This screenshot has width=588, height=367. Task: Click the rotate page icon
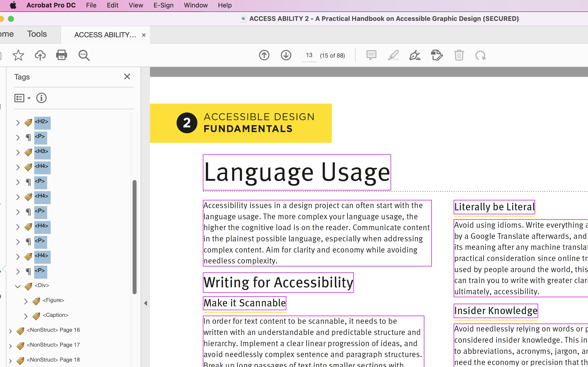click(481, 55)
